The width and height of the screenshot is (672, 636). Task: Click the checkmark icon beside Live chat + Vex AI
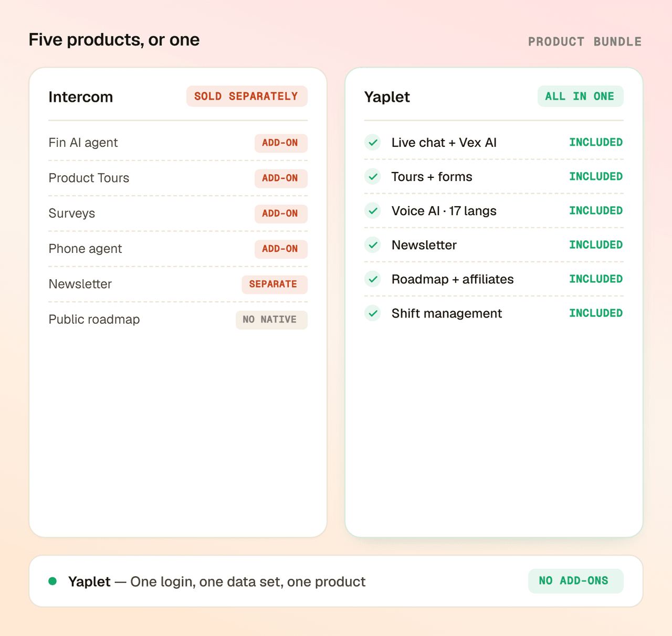point(373,142)
